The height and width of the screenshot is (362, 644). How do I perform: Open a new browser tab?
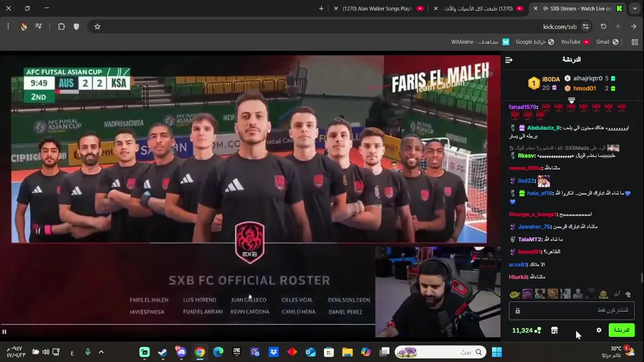click(x=321, y=9)
